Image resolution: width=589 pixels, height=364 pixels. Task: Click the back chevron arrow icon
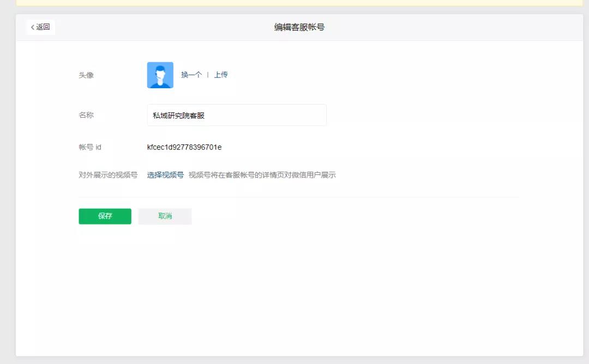point(33,27)
